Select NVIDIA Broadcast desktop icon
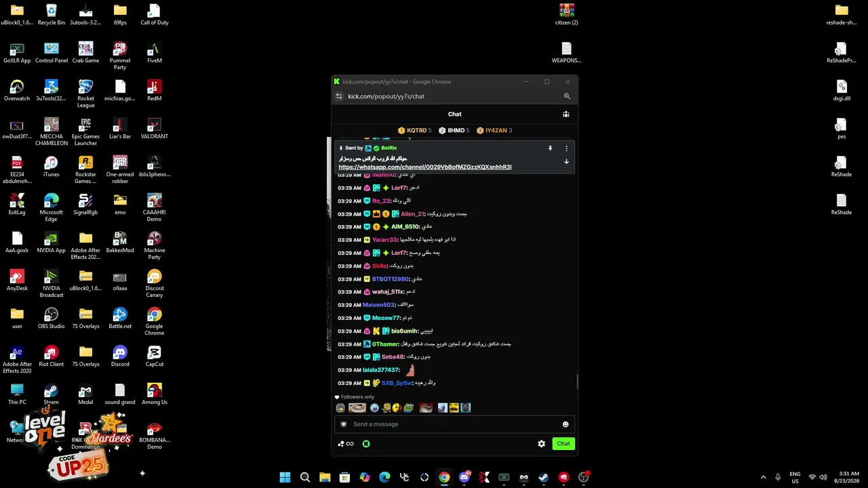The image size is (868, 488). pos(52,283)
